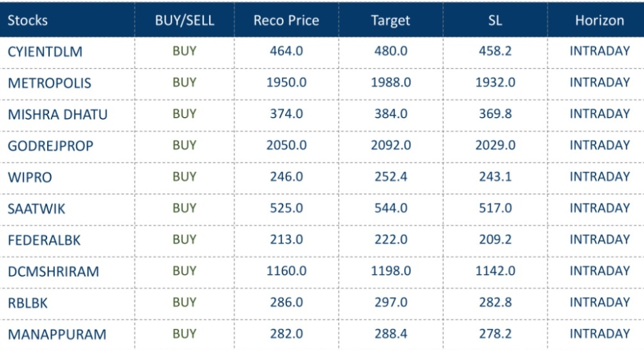Open the SAATWIK stock entry

[37, 209]
